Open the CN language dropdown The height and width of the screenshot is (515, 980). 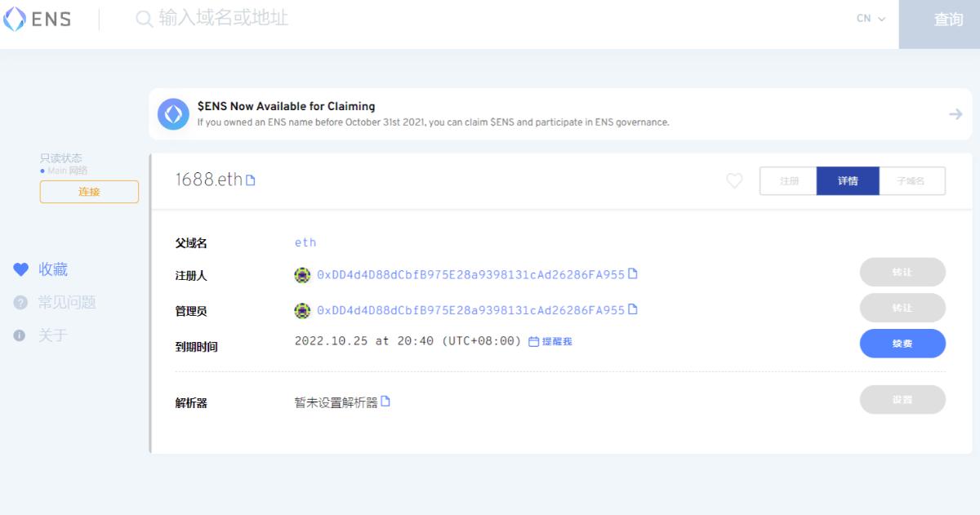point(871,20)
